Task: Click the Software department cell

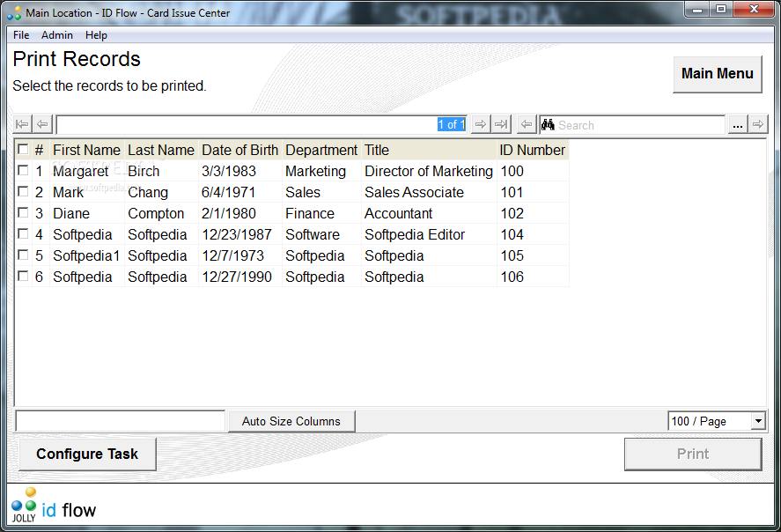Action: pos(321,234)
